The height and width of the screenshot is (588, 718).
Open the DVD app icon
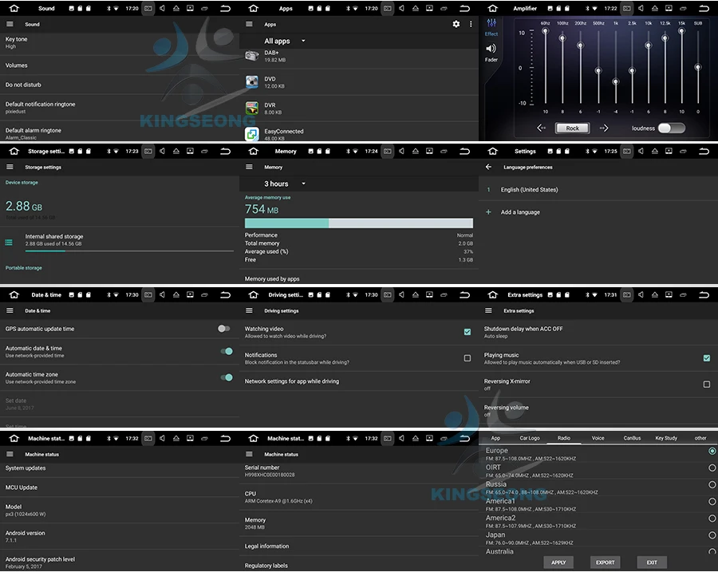point(252,82)
